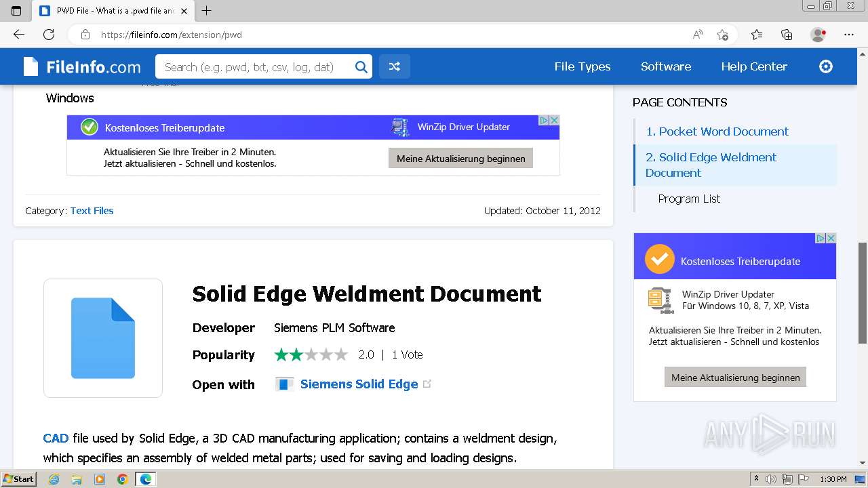Click the FileInfo.com logo
This screenshot has height=488, width=868.
[x=82, y=66]
